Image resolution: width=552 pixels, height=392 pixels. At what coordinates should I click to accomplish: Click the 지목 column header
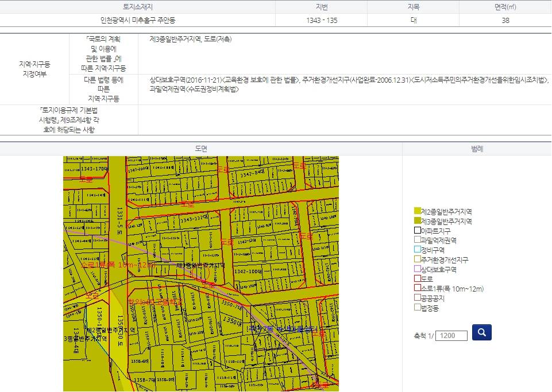(x=414, y=7)
